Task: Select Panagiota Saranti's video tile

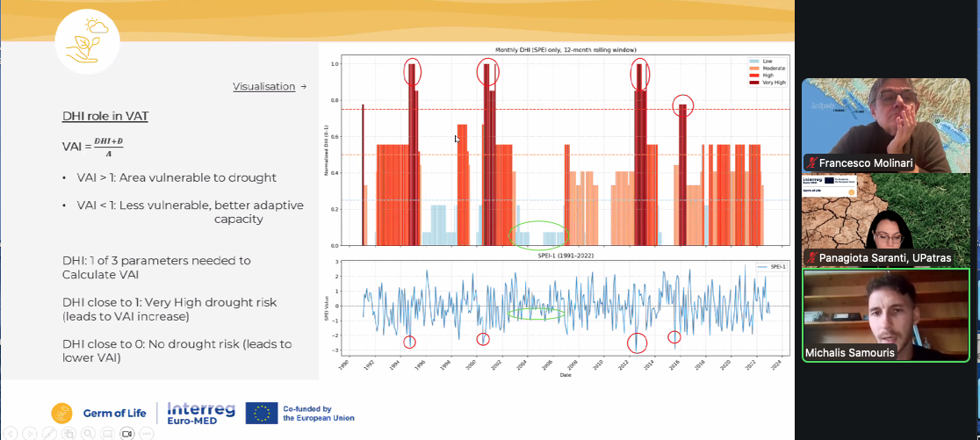Action: pos(886,220)
